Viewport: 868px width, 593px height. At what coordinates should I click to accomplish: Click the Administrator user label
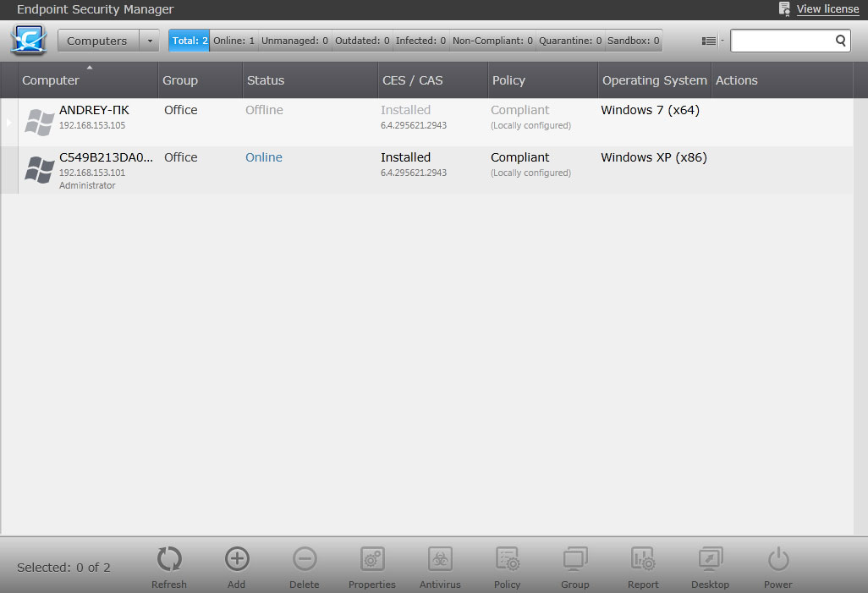pyautogui.click(x=87, y=185)
